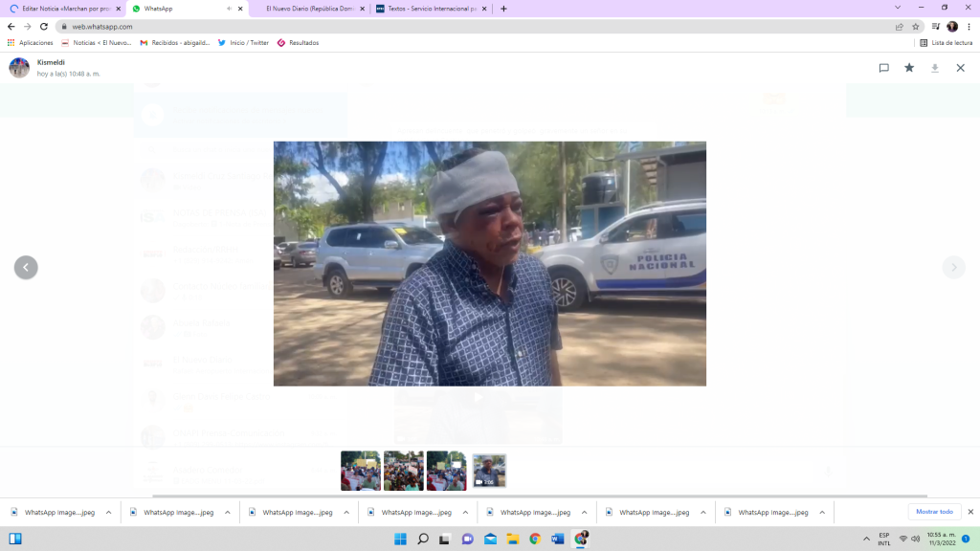The height and width of the screenshot is (551, 980).
Task: Click the download icon in media viewer
Action: [x=935, y=68]
